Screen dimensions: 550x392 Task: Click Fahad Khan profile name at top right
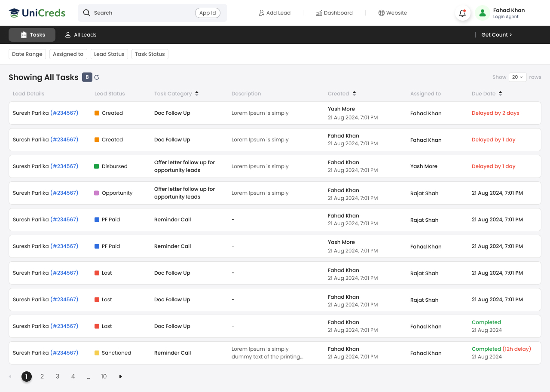point(509,10)
